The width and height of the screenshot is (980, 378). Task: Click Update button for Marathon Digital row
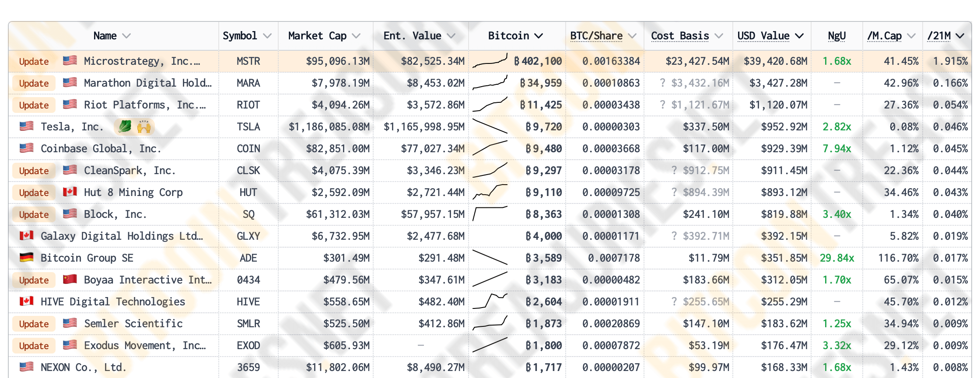click(x=34, y=83)
